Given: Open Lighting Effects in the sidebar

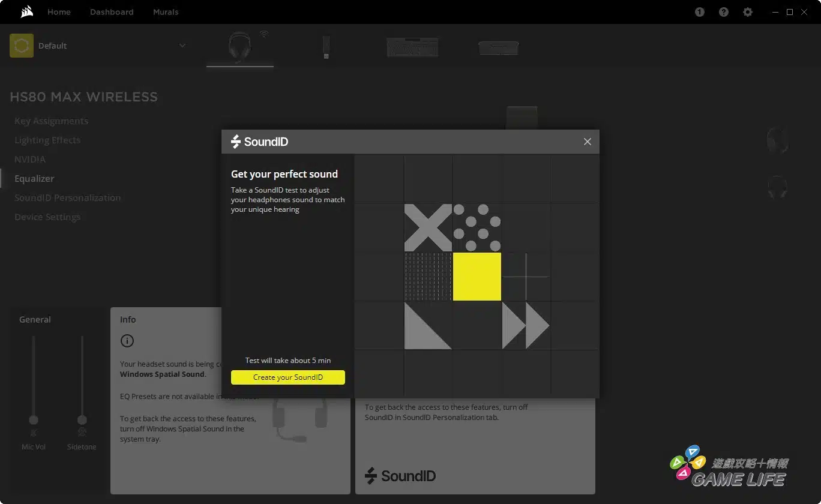Looking at the screenshot, I should click(47, 140).
